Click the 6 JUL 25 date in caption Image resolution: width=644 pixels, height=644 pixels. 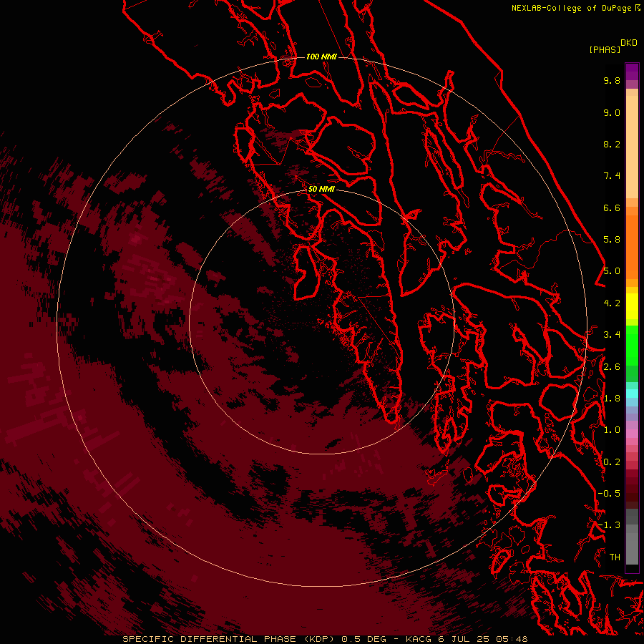coord(464,639)
